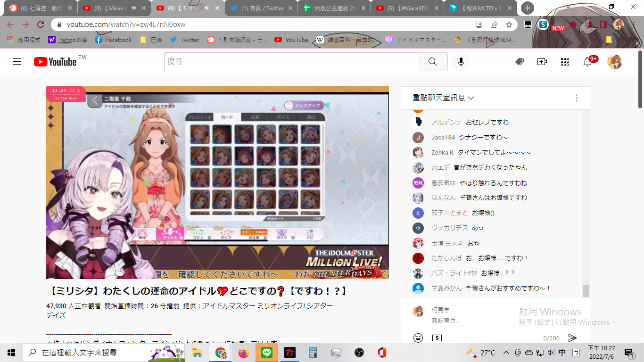Open the YouTube purchases tag icon
The image size is (644, 362).
[520, 62]
